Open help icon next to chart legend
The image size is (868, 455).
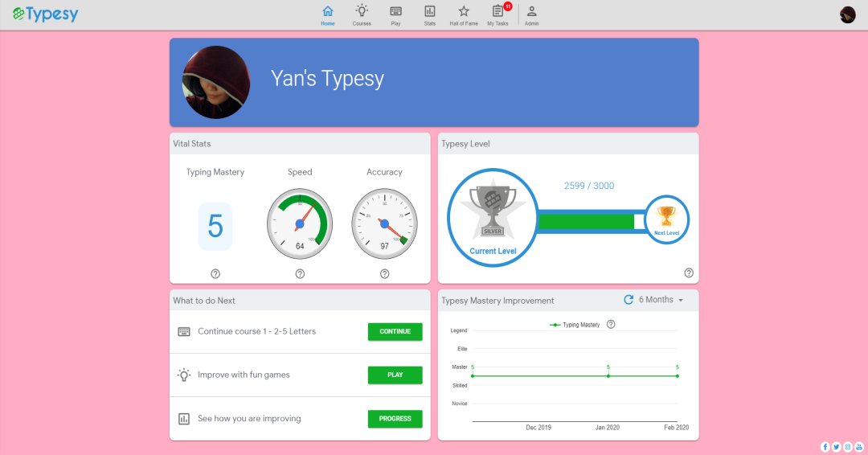[x=611, y=324]
